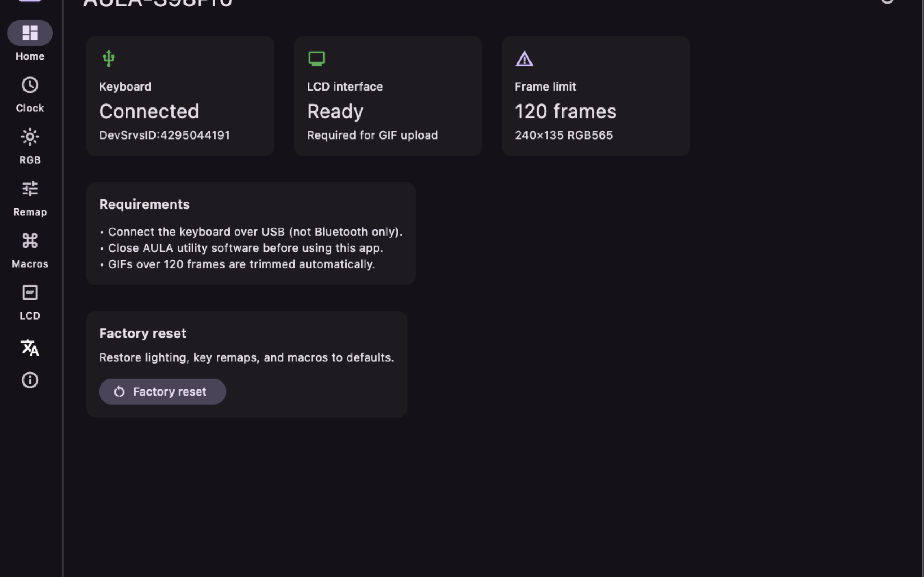Viewport: 924px width, 577px height.
Task: Open the Macros command-key icon
Action: pyautogui.click(x=30, y=241)
